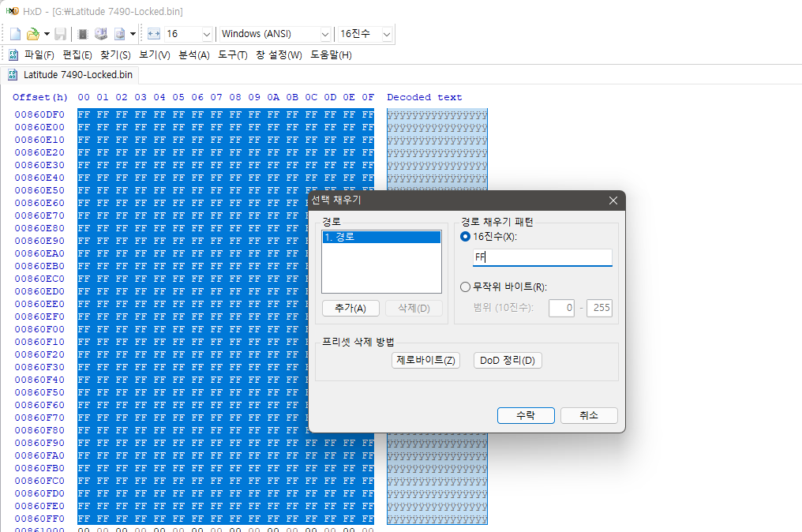Click the hex pattern input field containing FF
The height and width of the screenshot is (532, 802).
tap(542, 257)
